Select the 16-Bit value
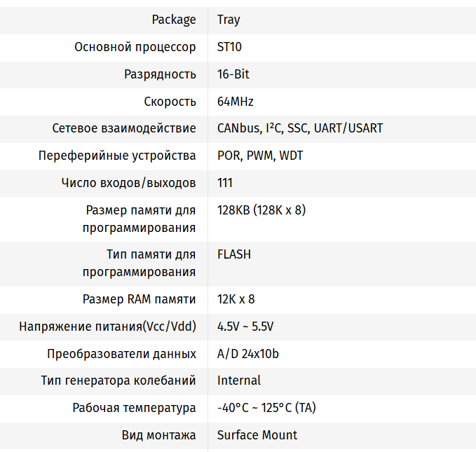 (233, 74)
